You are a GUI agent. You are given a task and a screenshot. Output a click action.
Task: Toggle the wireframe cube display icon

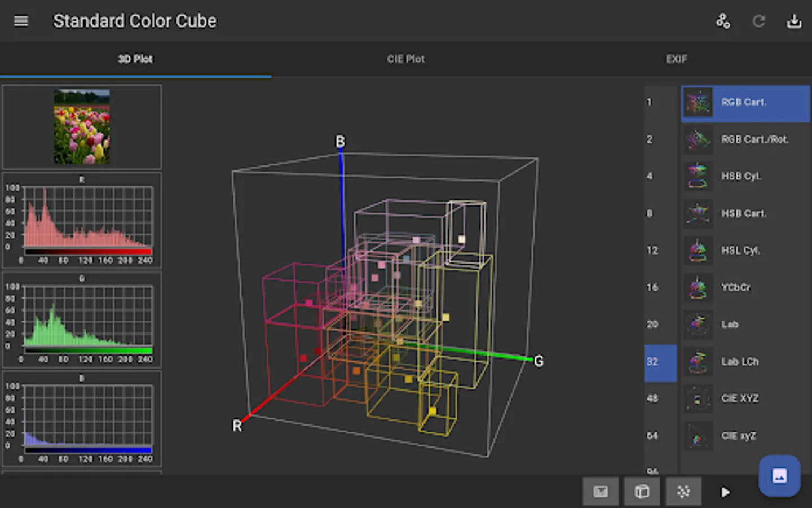coord(642,492)
